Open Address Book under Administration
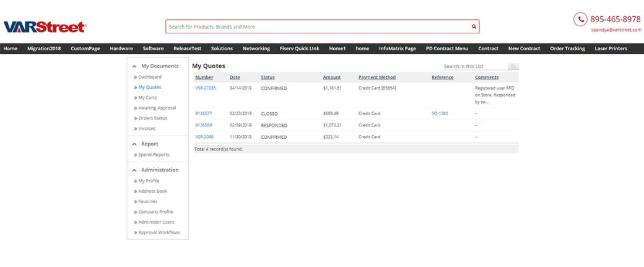Image resolution: width=644 pixels, height=267 pixels. 152,191
